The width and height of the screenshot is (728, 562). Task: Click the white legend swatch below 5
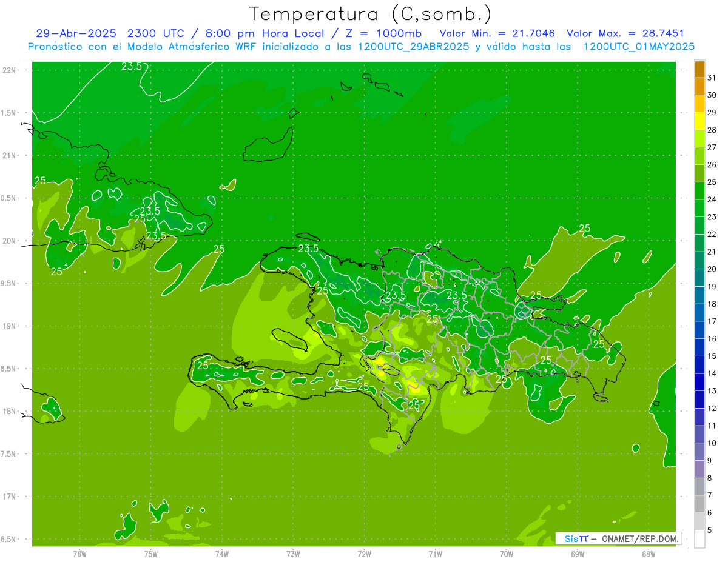click(699, 539)
